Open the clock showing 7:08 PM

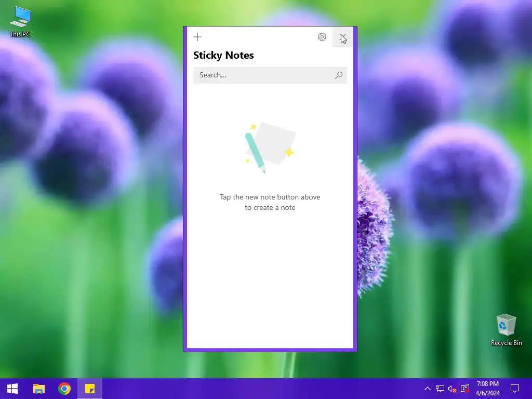tap(487, 389)
